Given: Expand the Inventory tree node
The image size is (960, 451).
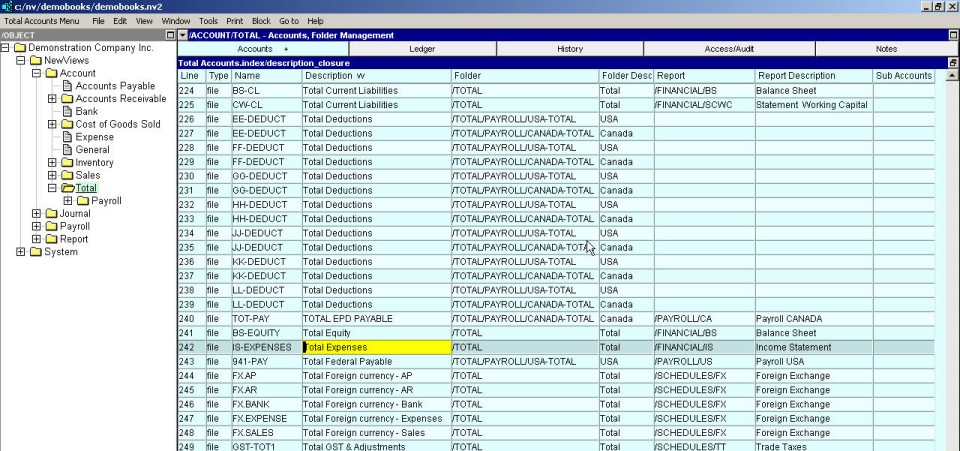Looking at the screenshot, I should pos(53,163).
